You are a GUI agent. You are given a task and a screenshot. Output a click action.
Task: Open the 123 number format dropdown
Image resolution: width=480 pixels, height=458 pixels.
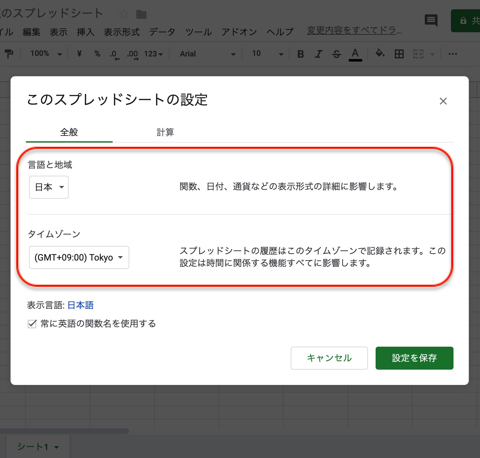(153, 54)
